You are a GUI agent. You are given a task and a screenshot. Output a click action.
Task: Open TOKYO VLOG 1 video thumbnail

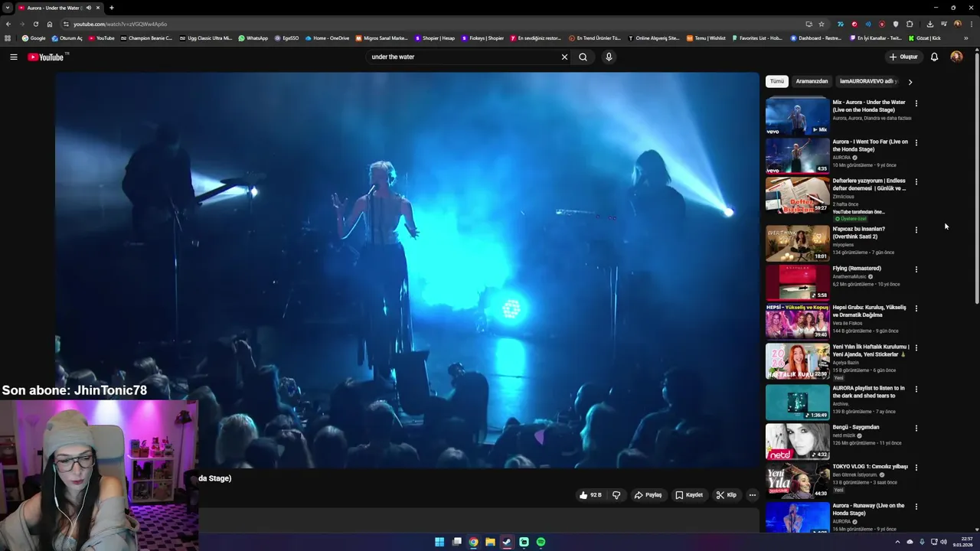[797, 481]
